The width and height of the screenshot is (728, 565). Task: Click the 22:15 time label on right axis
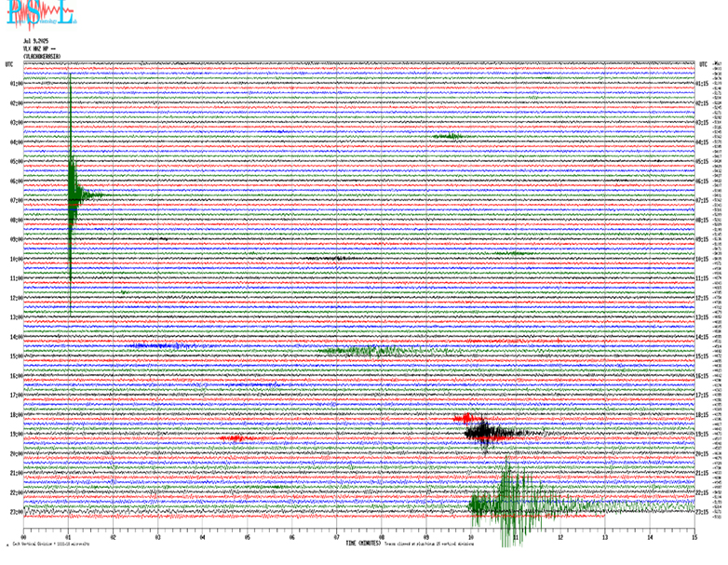click(704, 492)
